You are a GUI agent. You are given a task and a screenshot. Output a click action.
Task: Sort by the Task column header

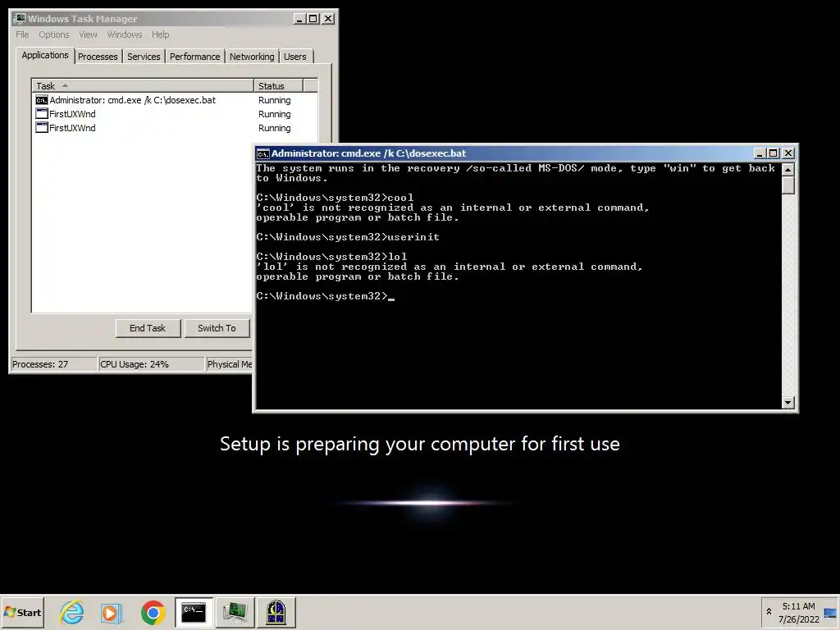(x=143, y=85)
